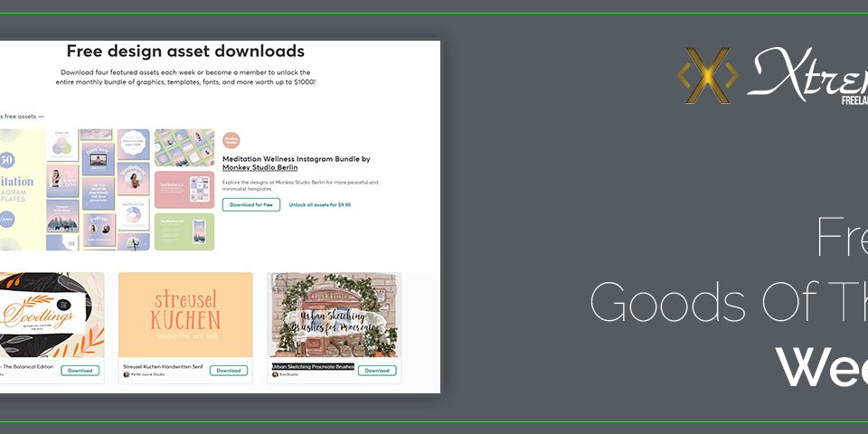Click the gold X Xtreme logo icon
This screenshot has height=434, width=868.
click(708, 76)
